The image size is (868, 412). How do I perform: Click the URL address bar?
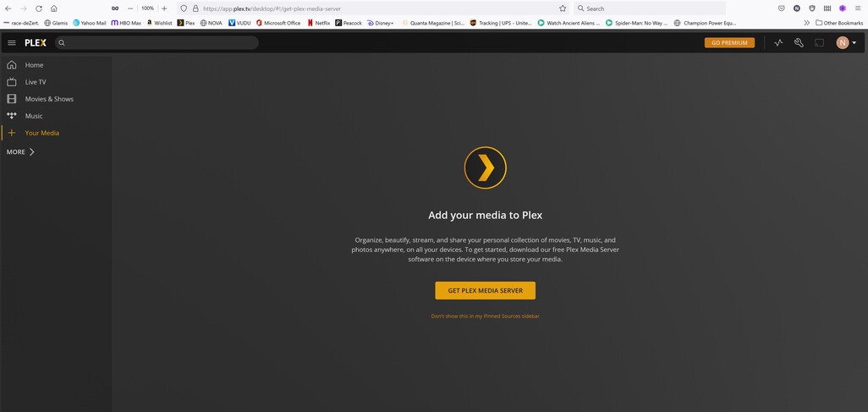[x=374, y=8]
